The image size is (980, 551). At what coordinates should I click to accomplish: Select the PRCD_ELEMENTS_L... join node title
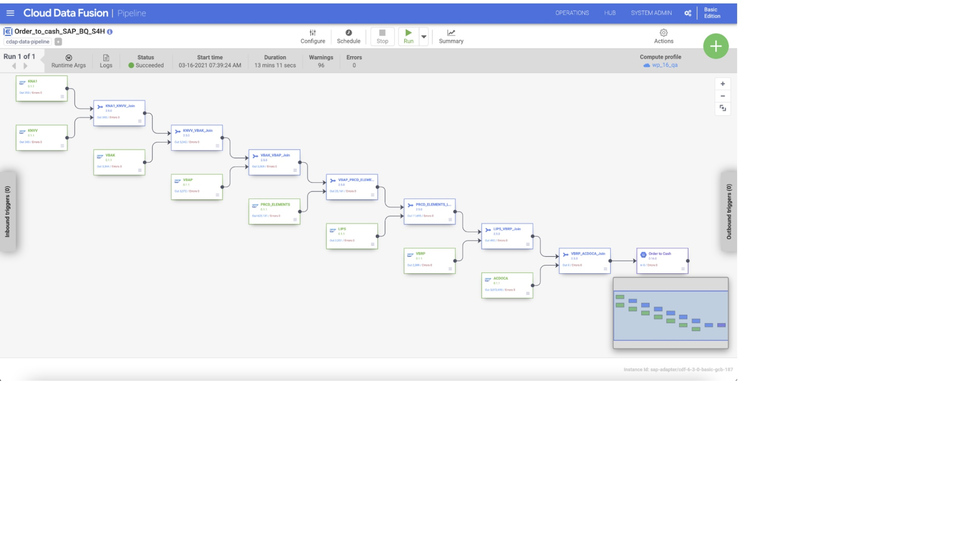(x=433, y=204)
